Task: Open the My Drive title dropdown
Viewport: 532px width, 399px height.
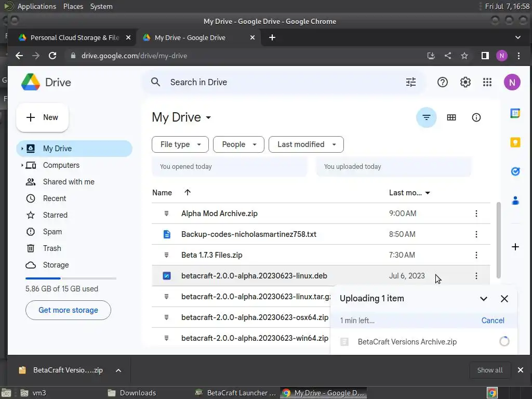Action: (x=208, y=118)
